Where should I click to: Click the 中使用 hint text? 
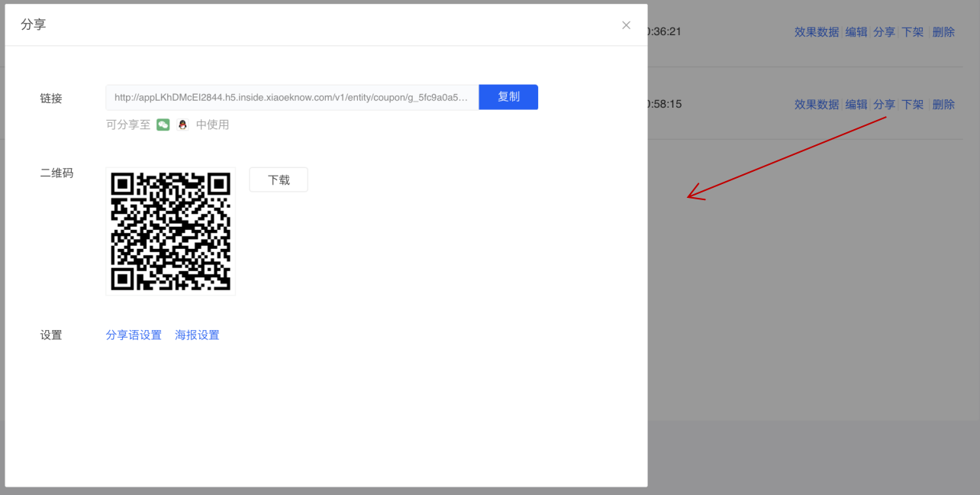[212, 125]
